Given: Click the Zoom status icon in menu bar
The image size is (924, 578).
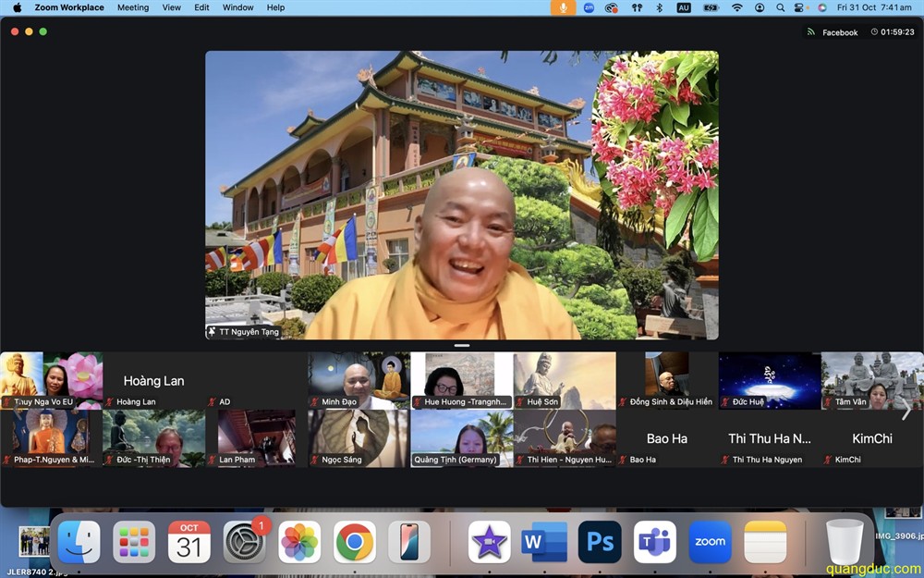Looking at the screenshot, I should click(x=589, y=7).
